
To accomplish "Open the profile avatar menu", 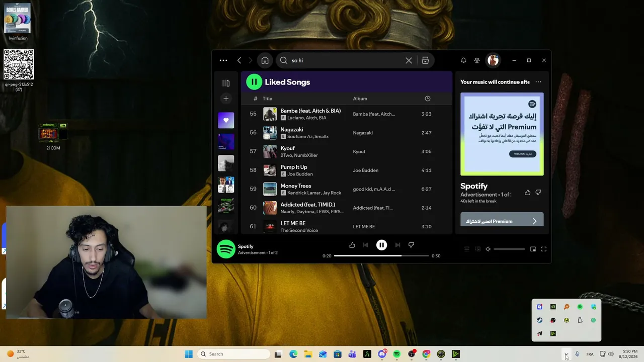I will pyautogui.click(x=493, y=60).
